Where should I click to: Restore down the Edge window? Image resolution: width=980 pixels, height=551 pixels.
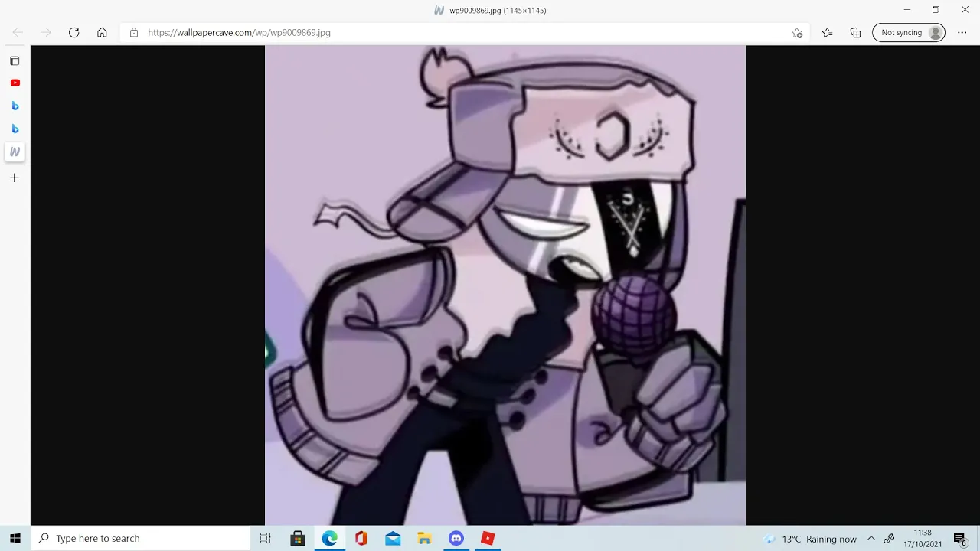[936, 10]
